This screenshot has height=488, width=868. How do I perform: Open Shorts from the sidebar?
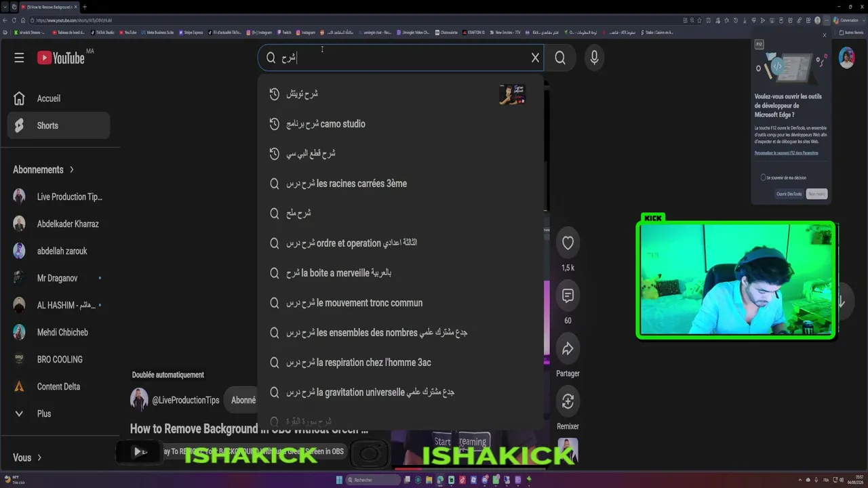click(58, 125)
